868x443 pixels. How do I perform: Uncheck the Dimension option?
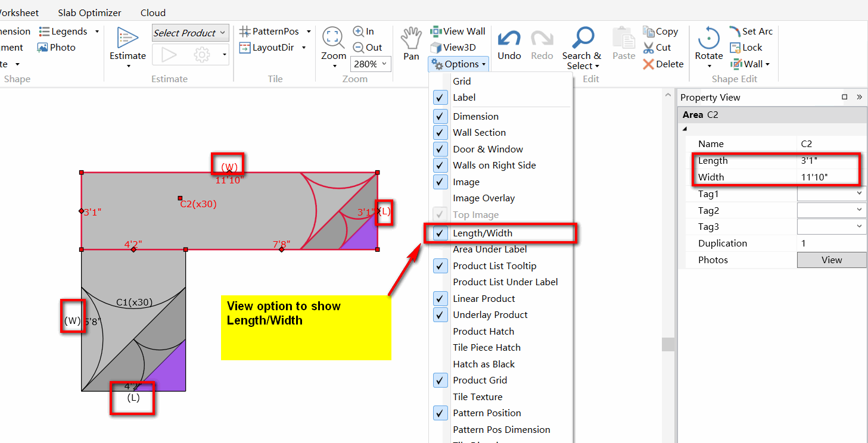tap(440, 117)
